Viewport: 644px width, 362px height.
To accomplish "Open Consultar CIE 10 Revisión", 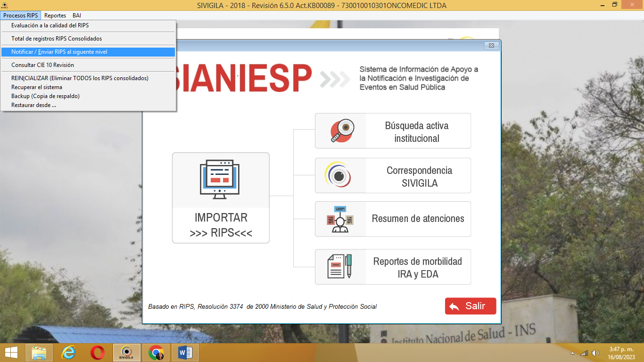I will tap(42, 65).
